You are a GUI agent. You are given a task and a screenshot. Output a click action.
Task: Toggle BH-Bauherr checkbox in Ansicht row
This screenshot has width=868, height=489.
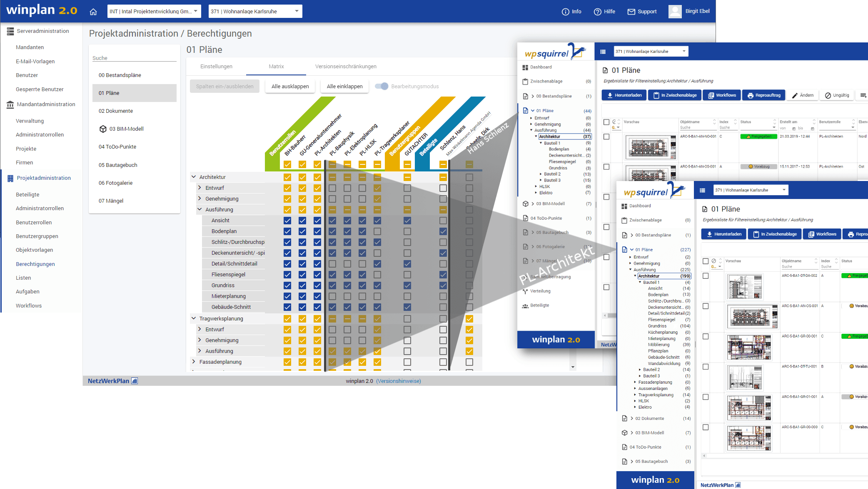point(287,221)
